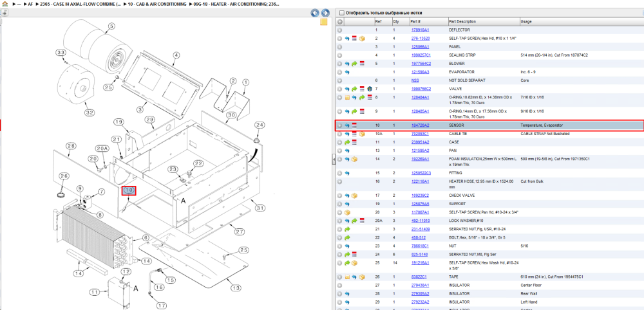Sort by the Ref column header
This screenshot has width=644, height=310.
coord(378,22)
